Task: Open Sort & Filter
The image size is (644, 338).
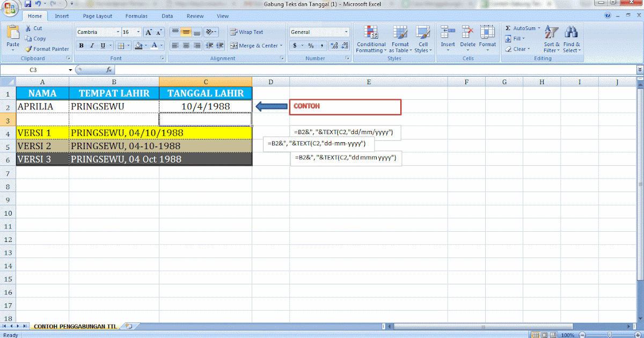Action: click(552, 39)
